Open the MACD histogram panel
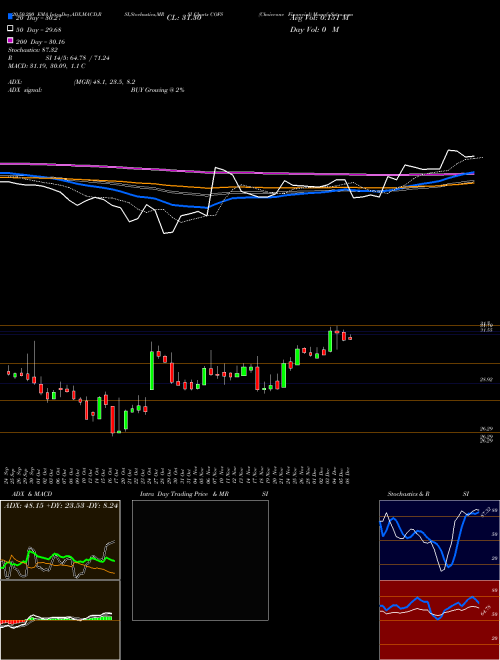The height and width of the screenshot is (660, 500). click(x=60, y=620)
